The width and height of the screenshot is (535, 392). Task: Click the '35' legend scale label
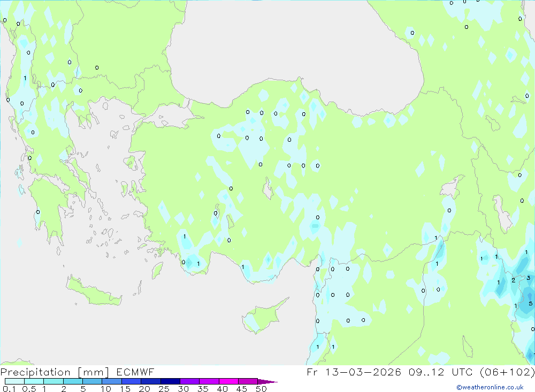click(x=203, y=389)
